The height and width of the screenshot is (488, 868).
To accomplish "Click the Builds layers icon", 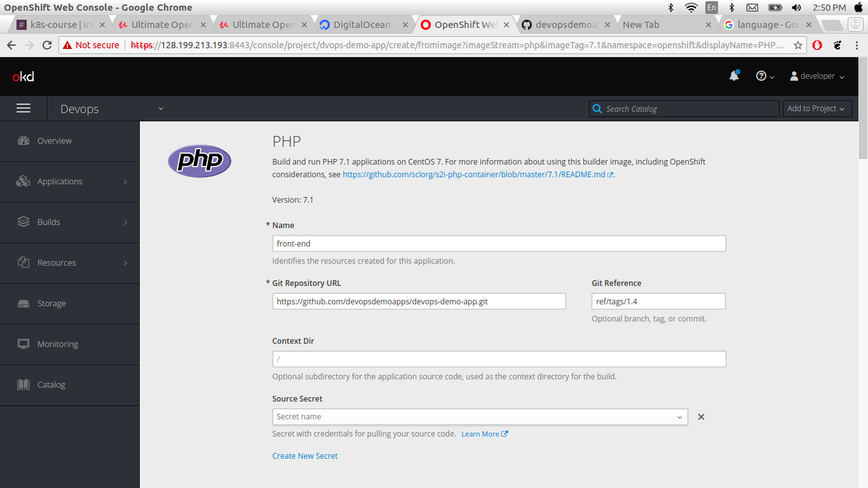I will click(24, 222).
